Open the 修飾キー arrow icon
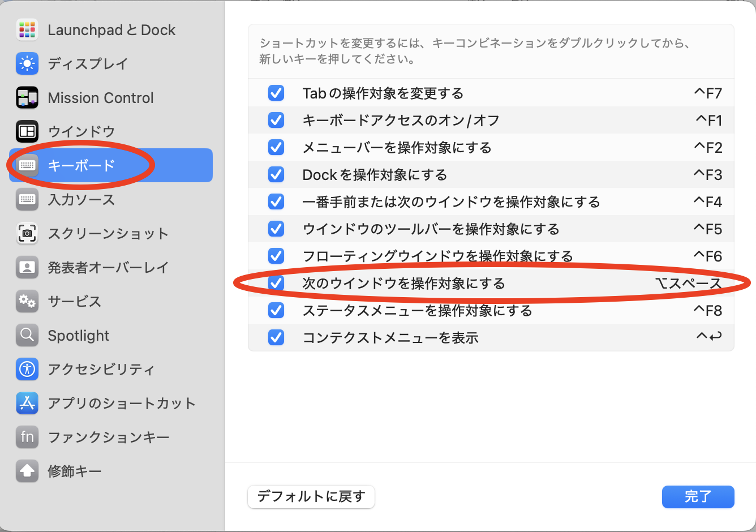Screen dimensions: 756x532 [27, 471]
